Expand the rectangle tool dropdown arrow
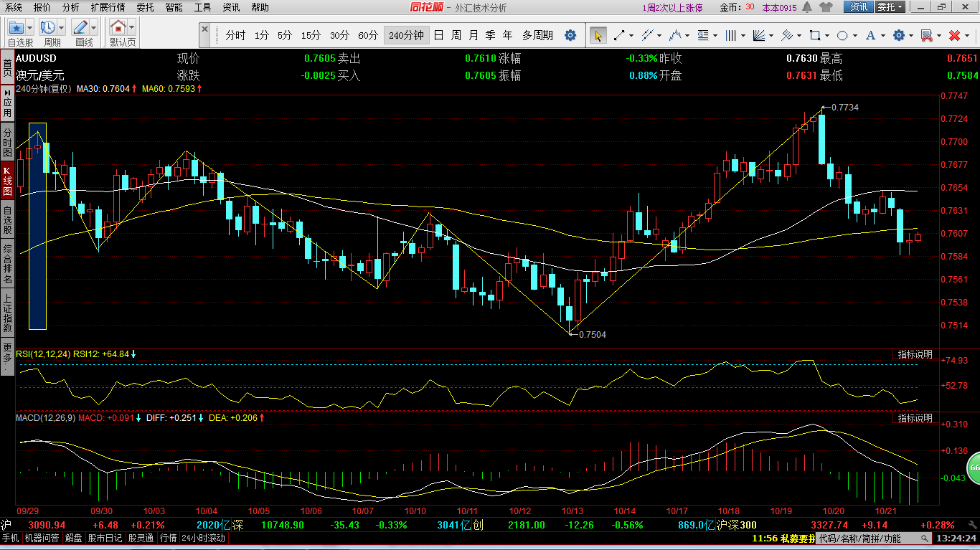 826,35
